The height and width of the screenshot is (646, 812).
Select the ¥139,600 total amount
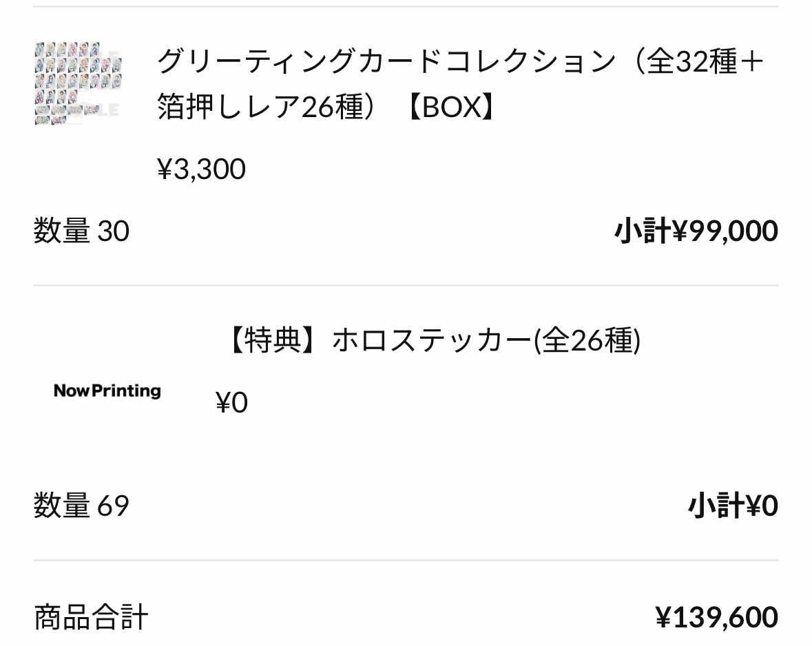[x=717, y=617]
